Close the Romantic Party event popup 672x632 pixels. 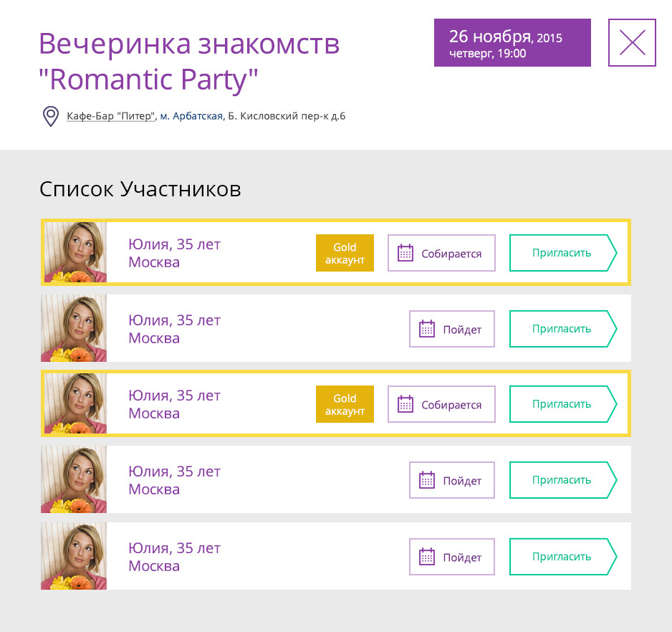point(632,43)
